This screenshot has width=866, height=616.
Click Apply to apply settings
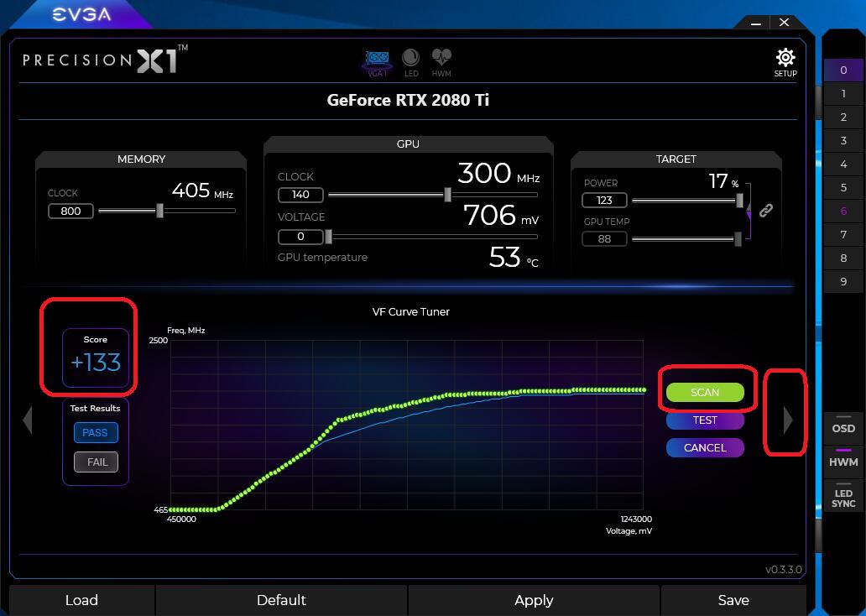point(534,600)
